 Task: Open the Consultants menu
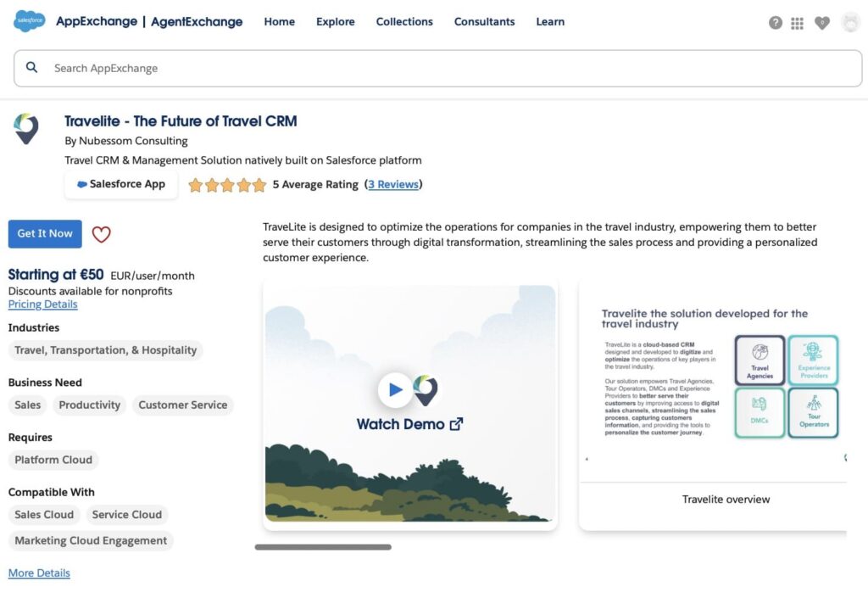pyautogui.click(x=484, y=21)
